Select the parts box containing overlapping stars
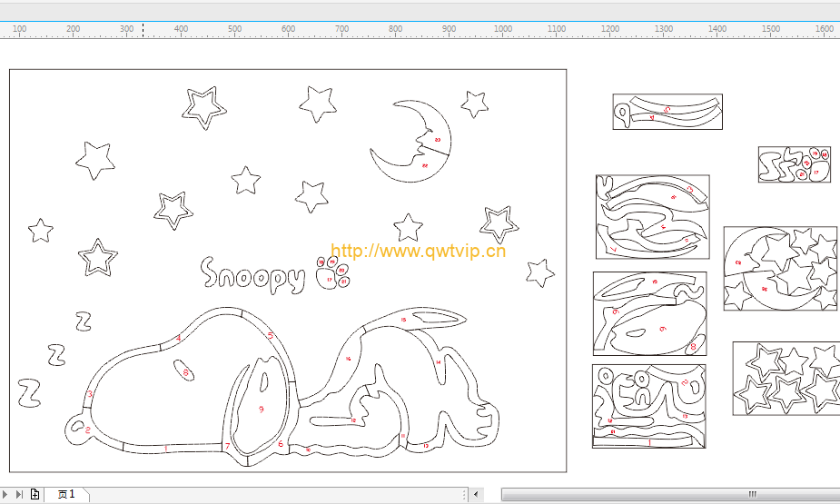The width and height of the screenshot is (840, 504). click(x=786, y=379)
